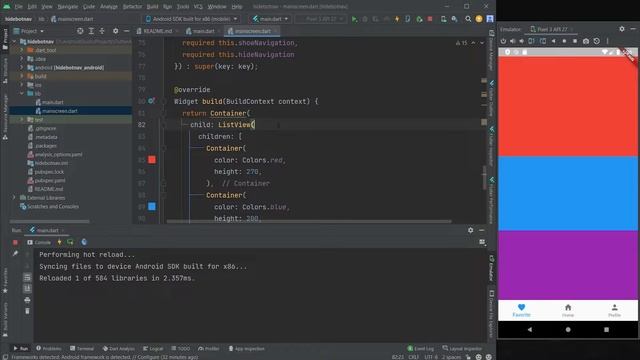
Task: Tap the Android recents square at phone bottom
Action: tap(607, 329)
